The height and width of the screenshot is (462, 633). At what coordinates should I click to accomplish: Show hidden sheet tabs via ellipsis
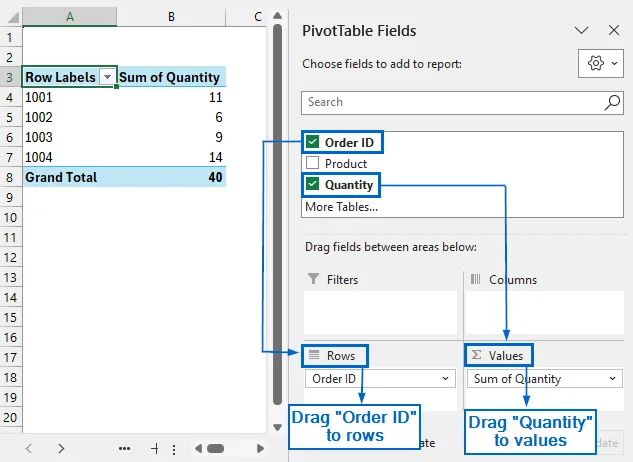click(124, 448)
